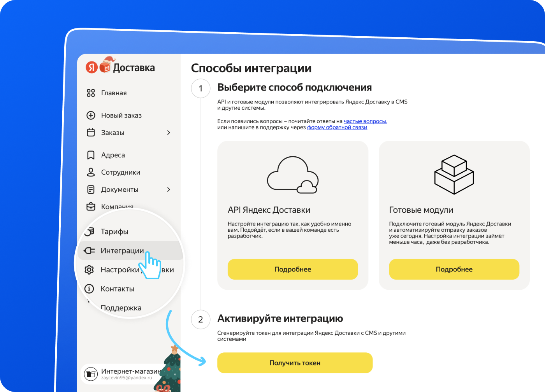Open the форму обратной связи link

point(337,127)
